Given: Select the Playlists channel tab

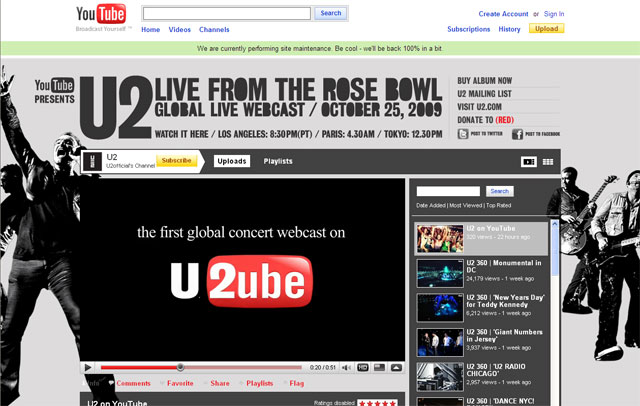Looking at the screenshot, I should tap(278, 161).
